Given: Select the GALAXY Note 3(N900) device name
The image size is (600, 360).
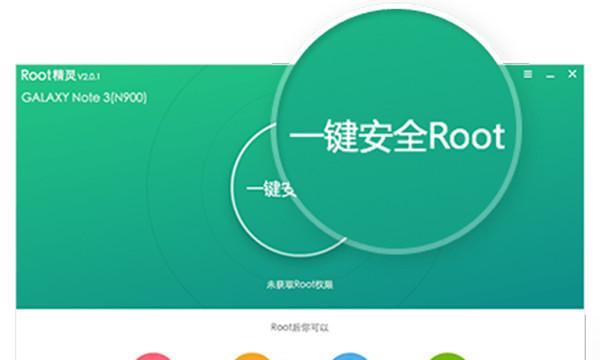Looking at the screenshot, I should [84, 98].
